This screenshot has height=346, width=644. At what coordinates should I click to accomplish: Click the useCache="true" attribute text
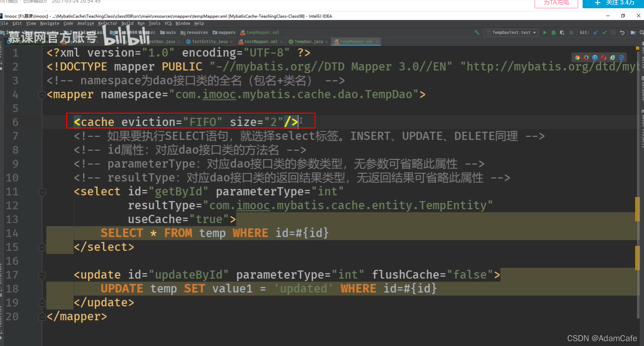179,219
